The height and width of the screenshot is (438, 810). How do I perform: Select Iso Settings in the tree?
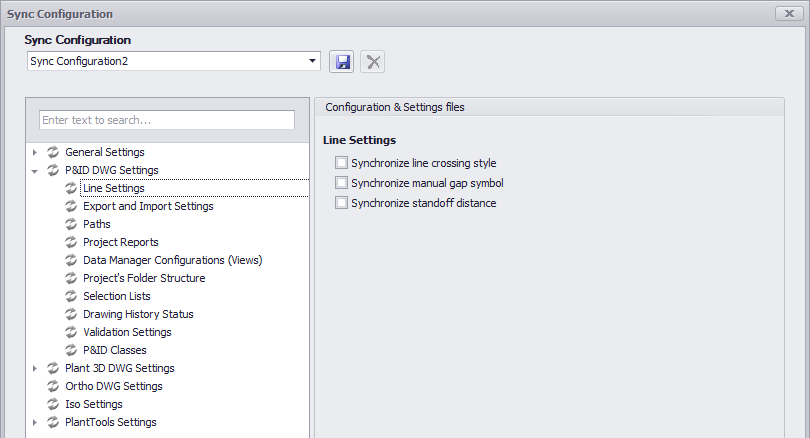click(x=94, y=404)
